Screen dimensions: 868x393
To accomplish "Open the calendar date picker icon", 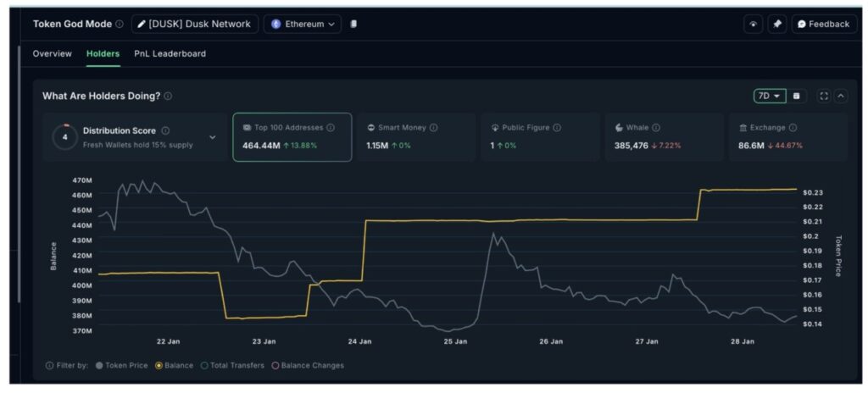I will (796, 97).
